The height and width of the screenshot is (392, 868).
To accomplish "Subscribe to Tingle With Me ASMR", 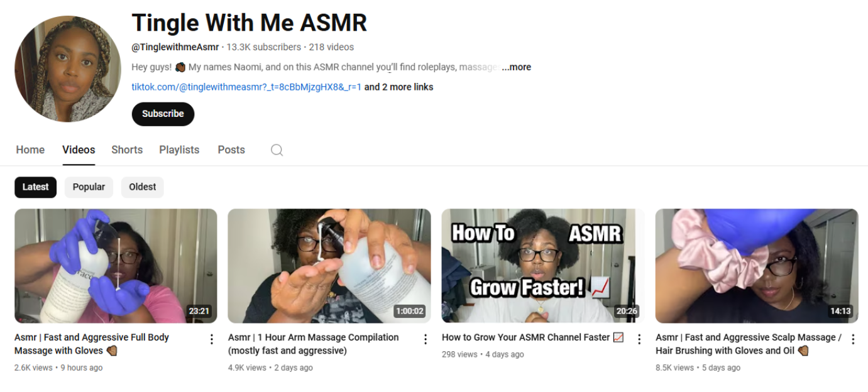I will 163,114.
